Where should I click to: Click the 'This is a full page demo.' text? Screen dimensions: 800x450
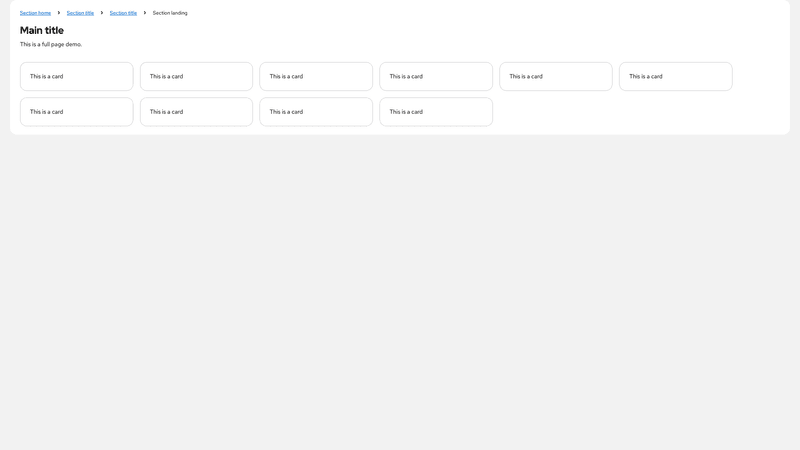click(51, 44)
